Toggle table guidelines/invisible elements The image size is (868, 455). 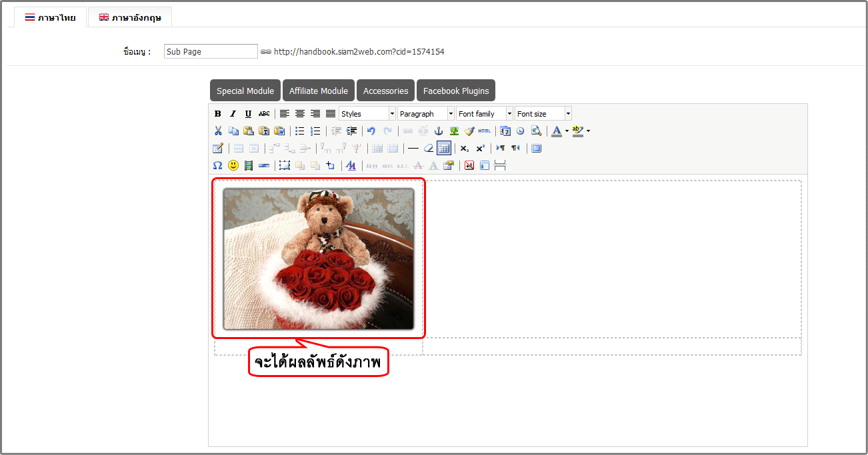tap(444, 148)
